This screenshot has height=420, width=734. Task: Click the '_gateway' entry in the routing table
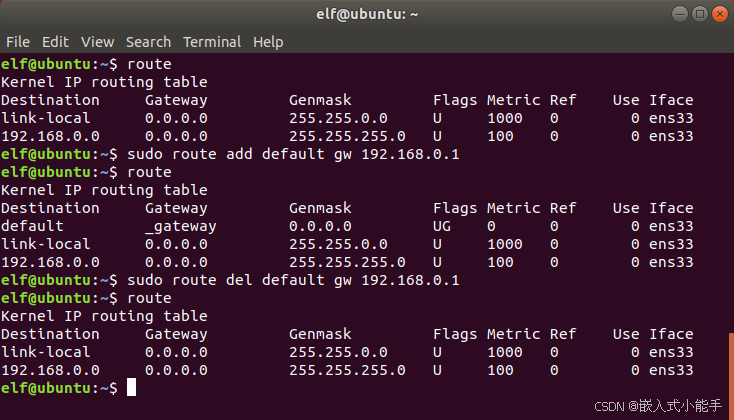(181, 226)
